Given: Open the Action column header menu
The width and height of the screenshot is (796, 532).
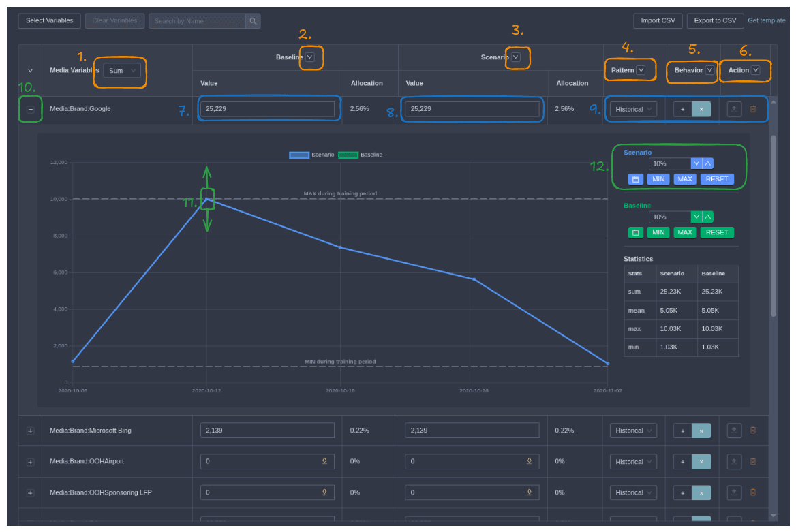Looking at the screenshot, I should coord(755,70).
